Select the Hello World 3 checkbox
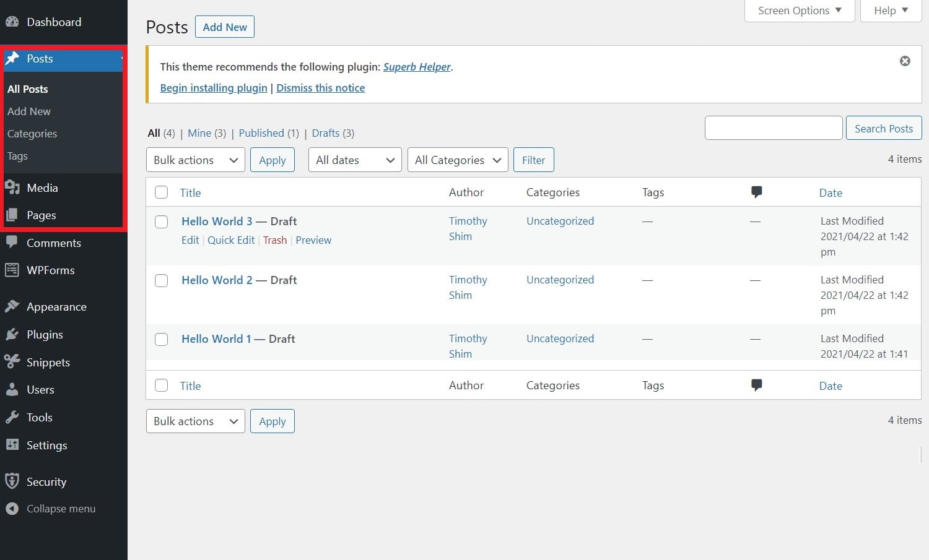 [161, 222]
